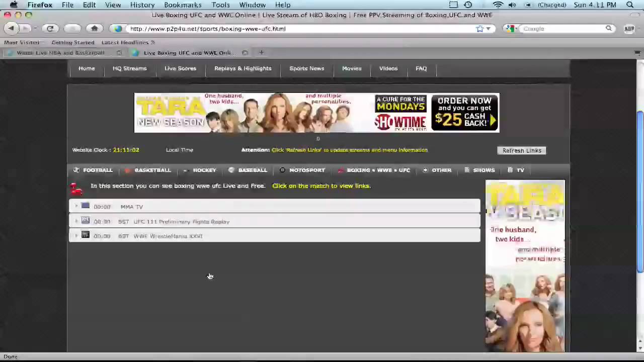
Task: Open the Bookmarks menu
Action: click(x=183, y=5)
